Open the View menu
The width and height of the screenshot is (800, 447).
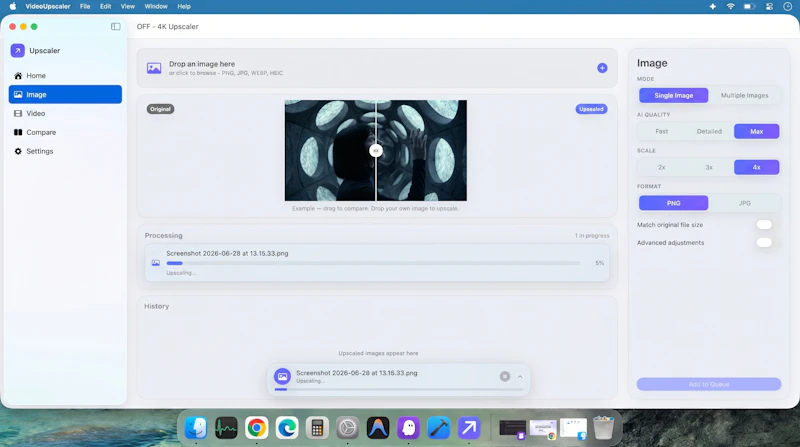pos(128,7)
